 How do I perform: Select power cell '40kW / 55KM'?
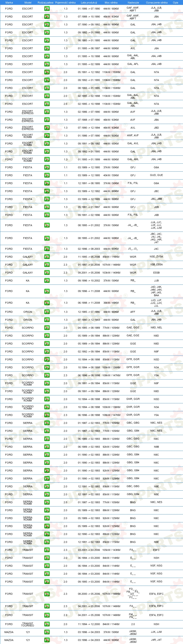click(111, 175)
